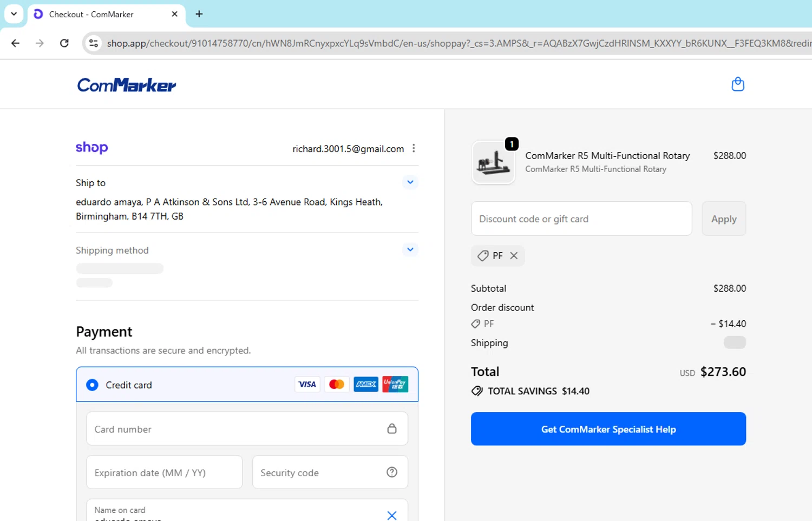Expand the Ship to section
812x521 pixels.
[x=410, y=182]
